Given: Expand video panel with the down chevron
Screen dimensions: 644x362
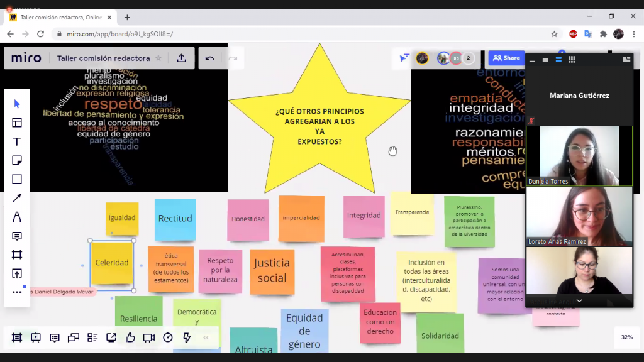Looking at the screenshot, I should (x=579, y=301).
